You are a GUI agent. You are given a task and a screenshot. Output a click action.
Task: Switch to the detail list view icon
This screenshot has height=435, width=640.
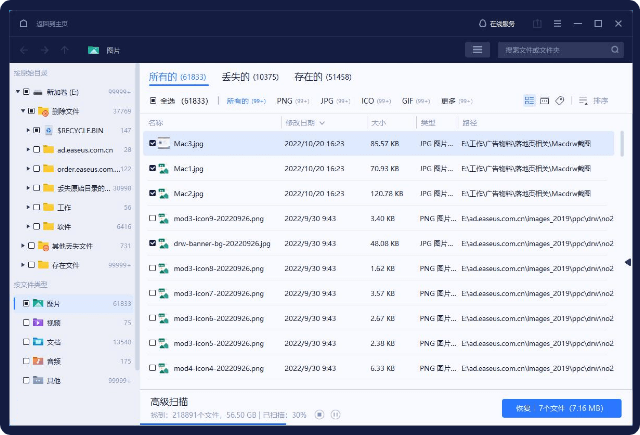[529, 101]
